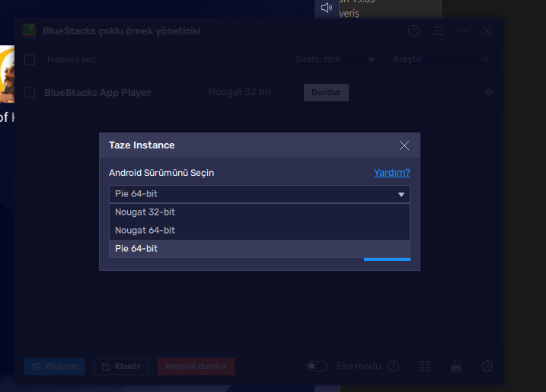Focus the Araştır search field

(x=440, y=59)
